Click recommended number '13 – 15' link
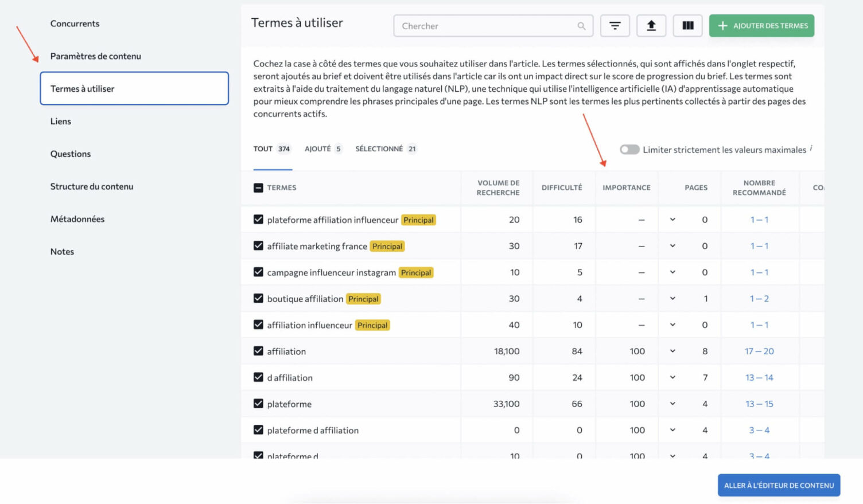Viewport: 863px width, 504px height. (759, 404)
